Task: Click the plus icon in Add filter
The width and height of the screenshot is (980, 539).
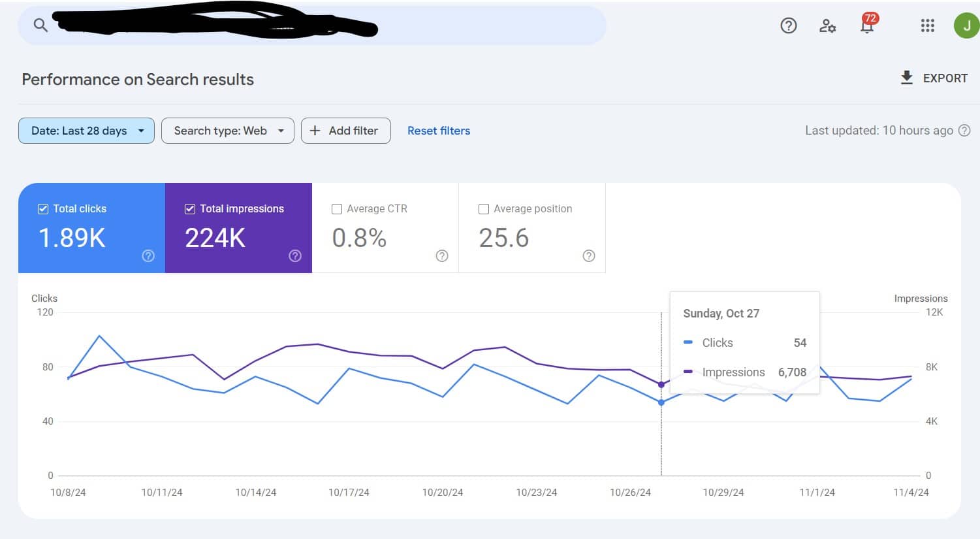Action: (x=315, y=131)
